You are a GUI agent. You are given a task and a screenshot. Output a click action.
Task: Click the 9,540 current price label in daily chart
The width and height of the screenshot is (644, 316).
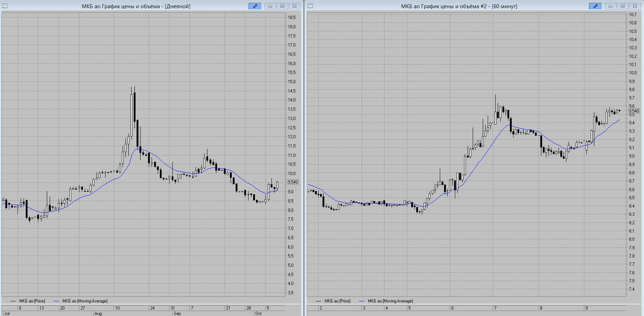tap(292, 182)
